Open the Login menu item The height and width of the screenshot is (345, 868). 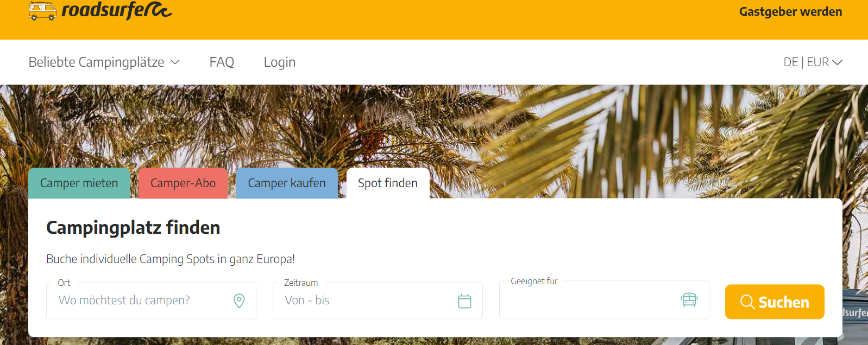pos(280,62)
